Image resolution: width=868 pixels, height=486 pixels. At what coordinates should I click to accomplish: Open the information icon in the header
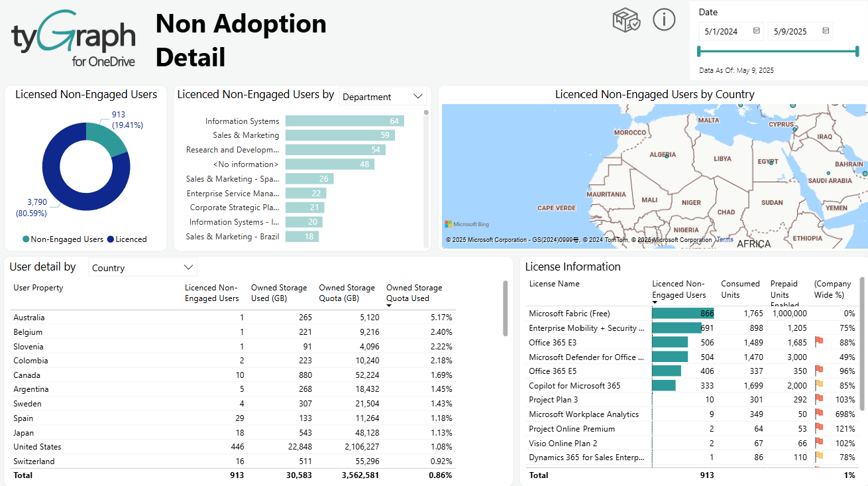point(664,20)
